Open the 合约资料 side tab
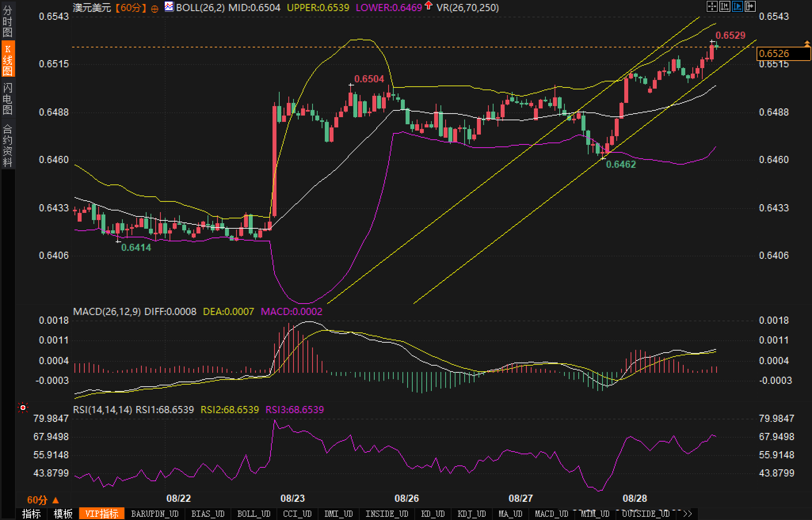Image resolution: width=812 pixels, height=520 pixels. coord(8,145)
